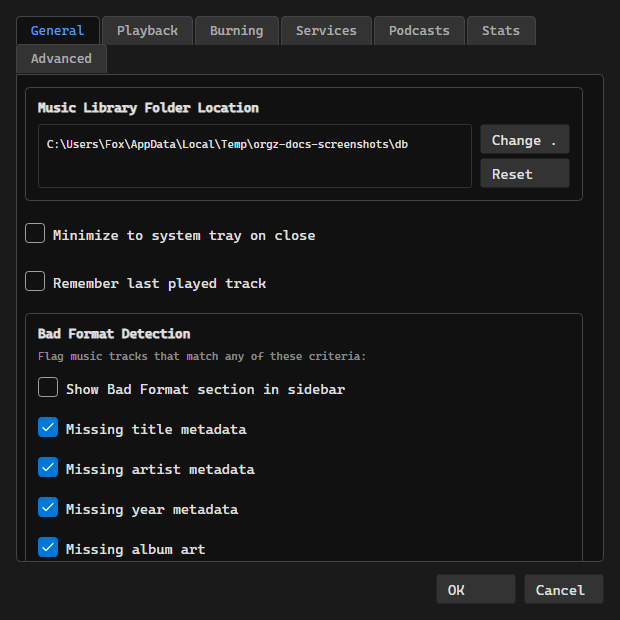Cancel the settings dialog
Screen dimensions: 620x620
click(564, 589)
